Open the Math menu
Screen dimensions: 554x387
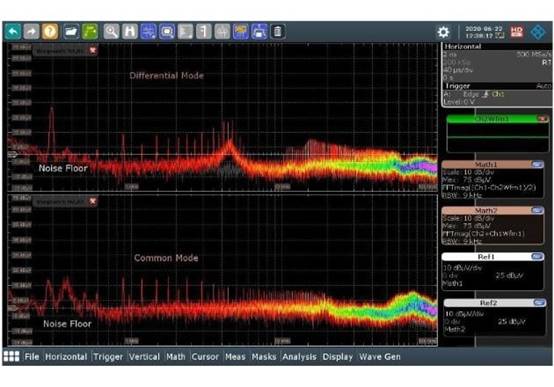click(176, 357)
